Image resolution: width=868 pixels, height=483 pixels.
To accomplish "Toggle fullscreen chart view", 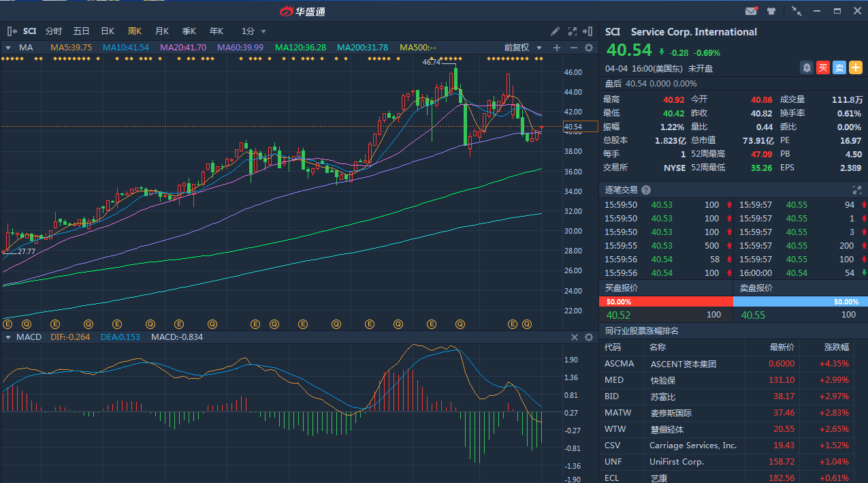I will click(x=572, y=31).
